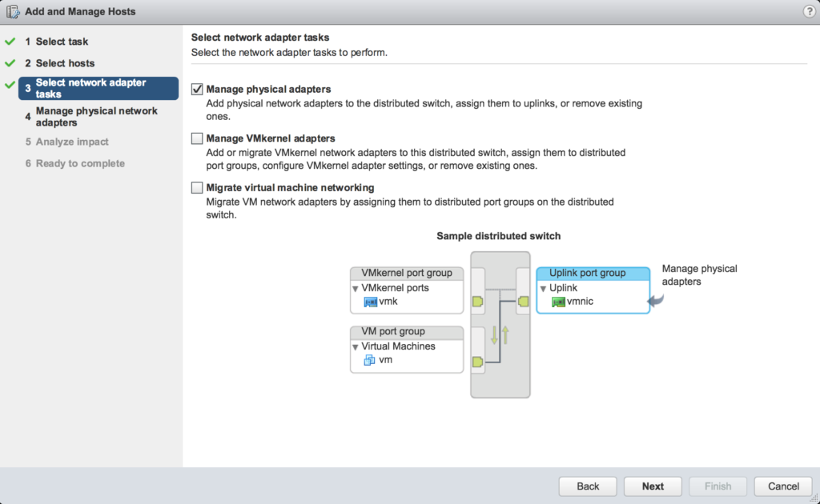Image resolution: width=820 pixels, height=504 pixels.
Task: Click the Select network adapter tasks heading
Action: click(x=260, y=38)
